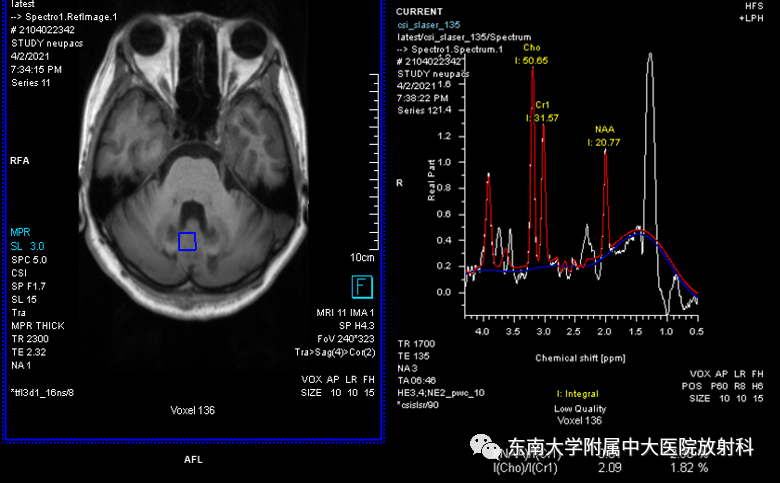This screenshot has height=483, width=780.
Task: Click the RFA orientation label
Action: [x=19, y=161]
